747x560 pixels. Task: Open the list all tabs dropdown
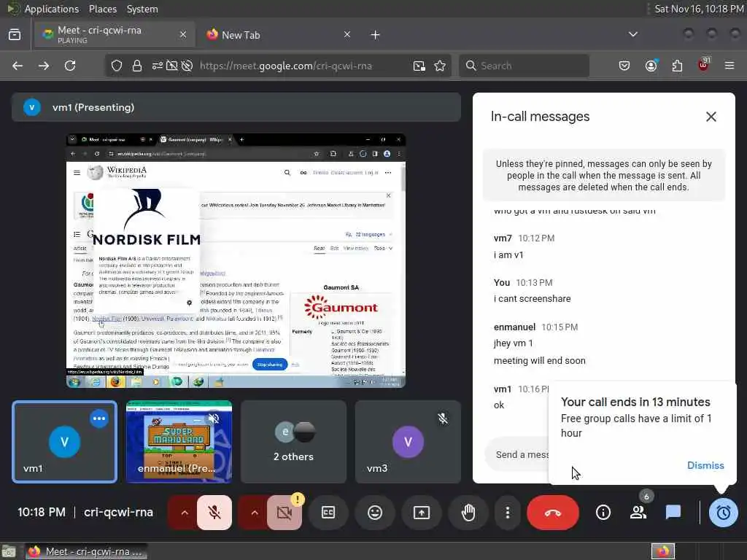point(632,35)
